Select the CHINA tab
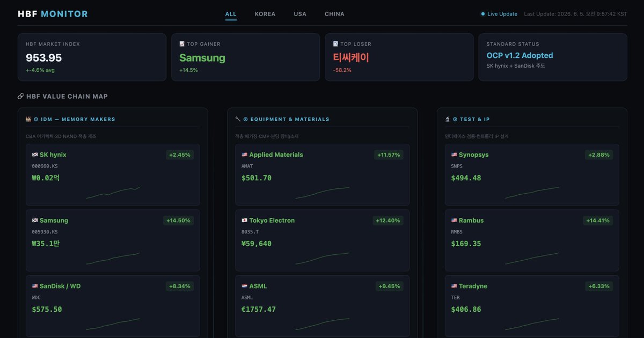 coord(334,14)
